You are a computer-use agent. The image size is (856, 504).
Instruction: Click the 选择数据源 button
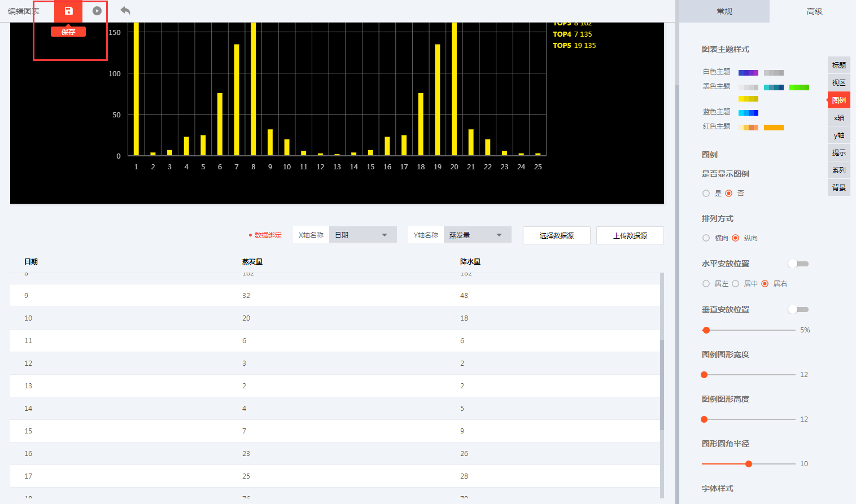tap(557, 235)
